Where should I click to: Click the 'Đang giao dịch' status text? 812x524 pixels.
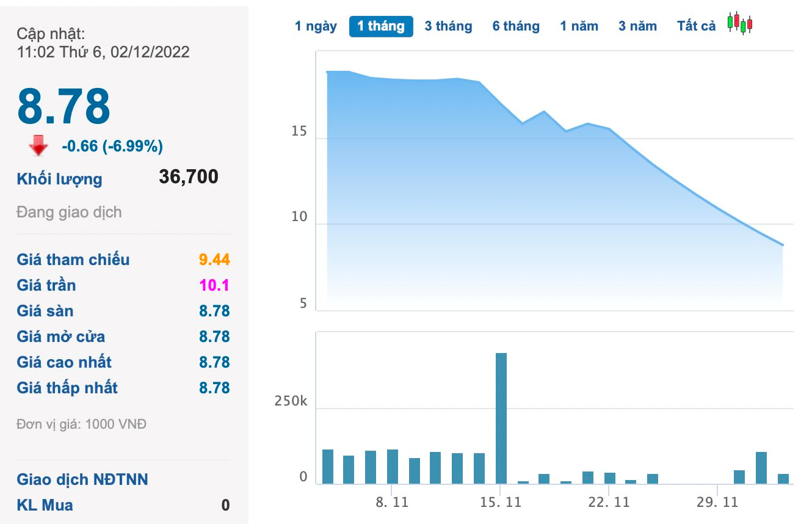tap(69, 212)
